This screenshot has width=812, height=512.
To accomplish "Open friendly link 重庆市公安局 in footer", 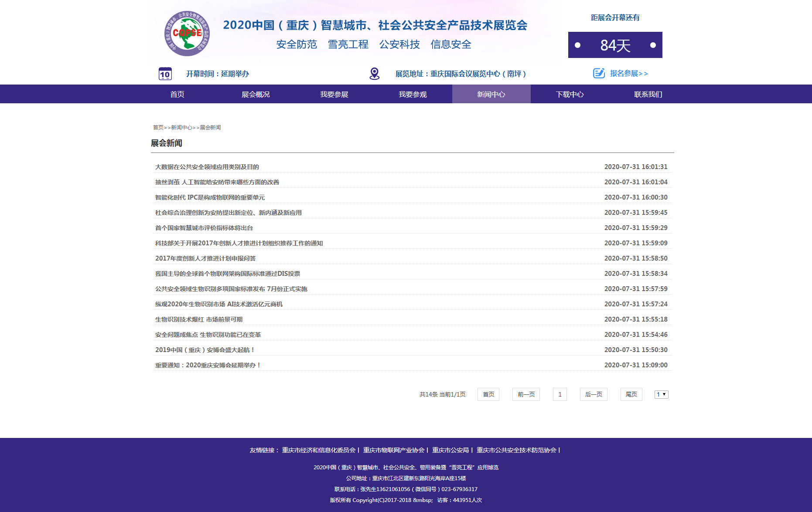I will click(x=450, y=450).
